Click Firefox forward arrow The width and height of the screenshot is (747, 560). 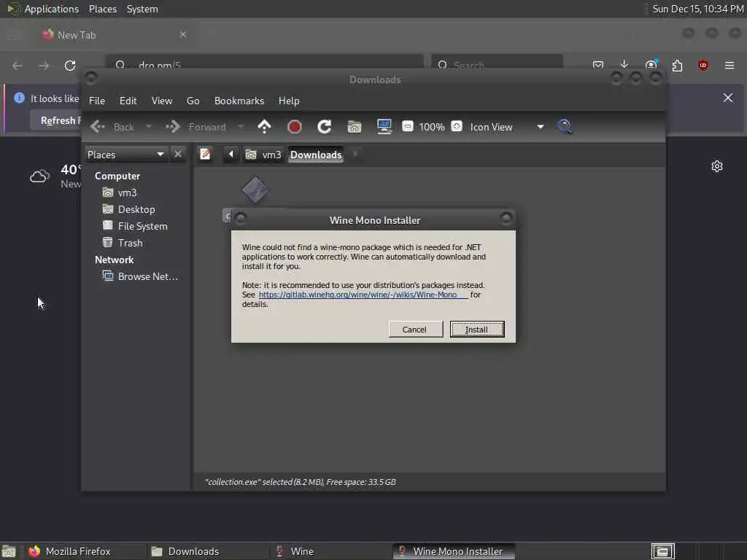click(x=44, y=65)
